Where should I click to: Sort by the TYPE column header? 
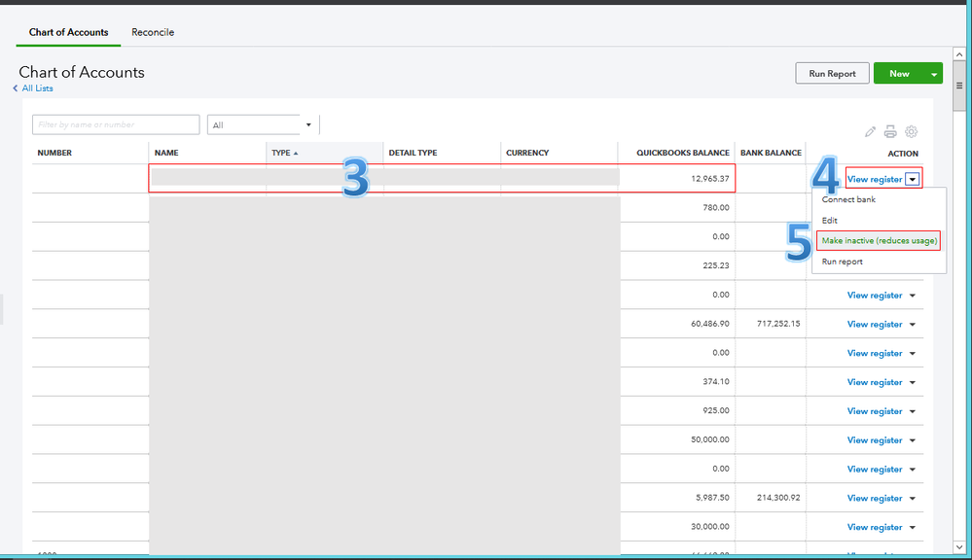284,153
